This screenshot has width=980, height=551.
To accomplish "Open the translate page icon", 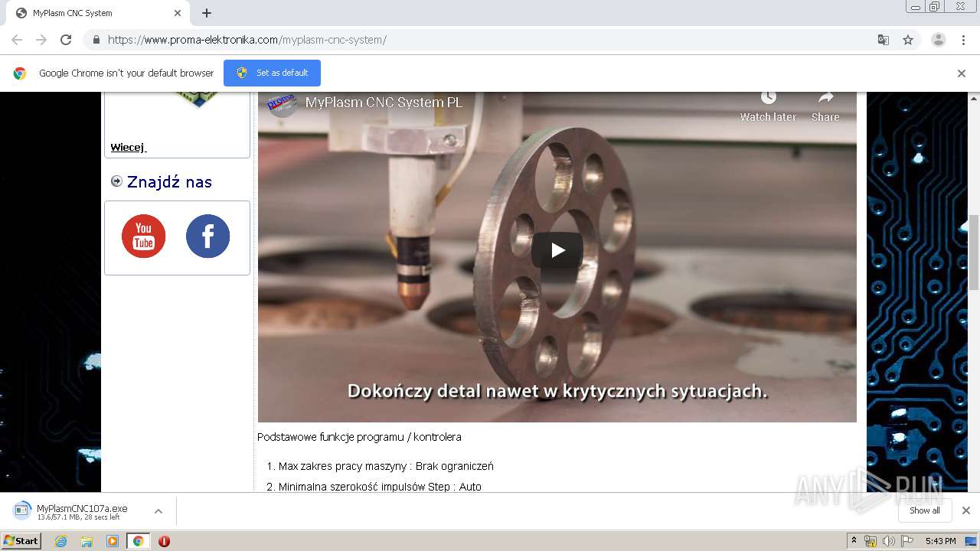I will click(883, 40).
